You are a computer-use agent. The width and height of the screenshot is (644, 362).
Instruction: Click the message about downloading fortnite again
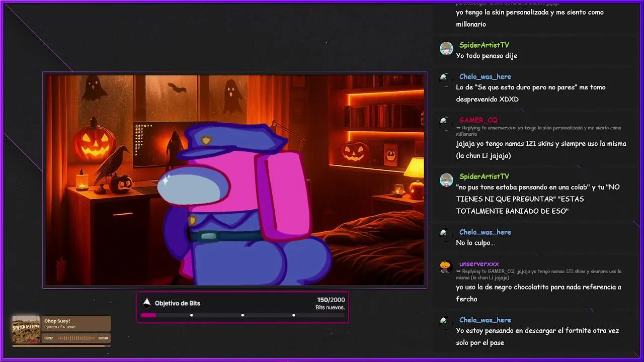537,336
